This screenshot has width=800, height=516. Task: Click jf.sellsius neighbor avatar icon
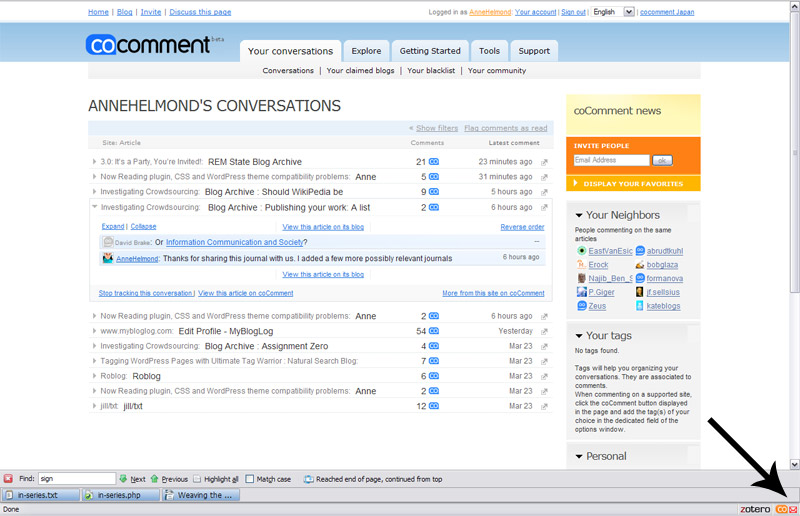click(x=640, y=292)
